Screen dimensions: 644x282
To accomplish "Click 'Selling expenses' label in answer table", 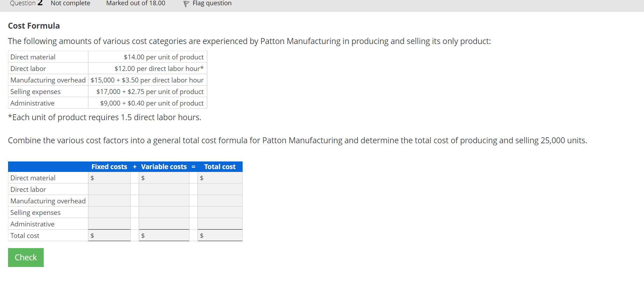I will click(35, 212).
